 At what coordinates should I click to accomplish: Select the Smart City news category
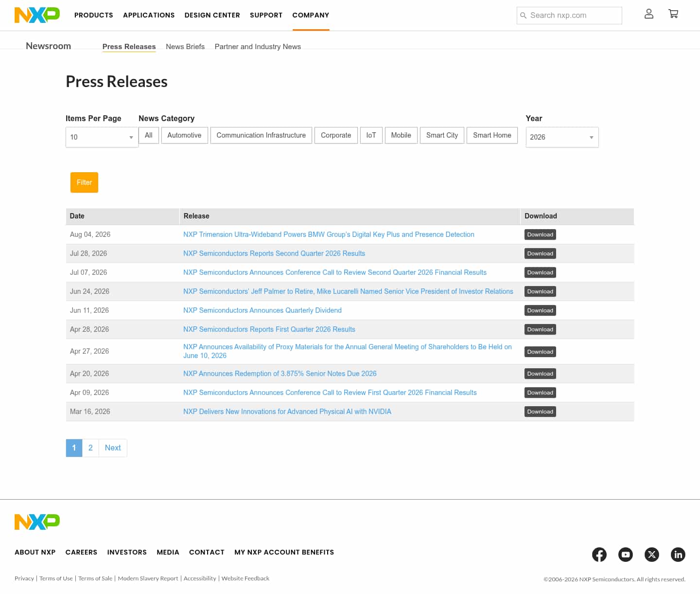[x=442, y=135]
